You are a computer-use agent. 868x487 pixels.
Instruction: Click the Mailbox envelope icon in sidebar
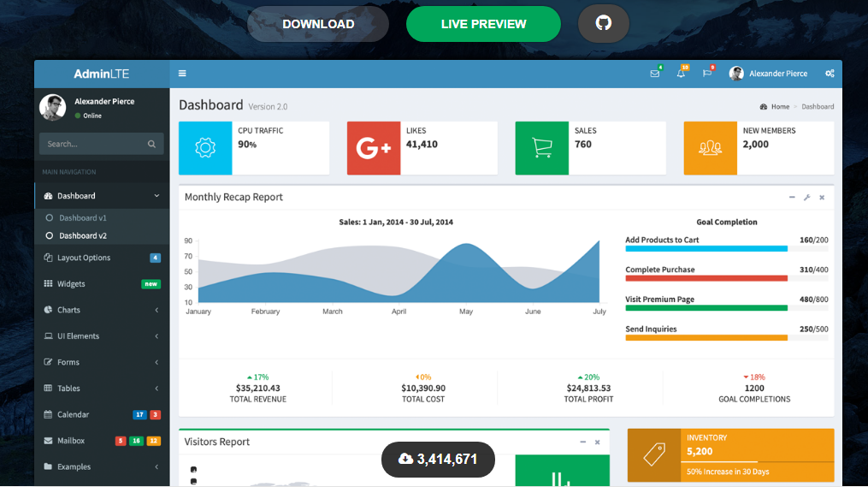click(48, 441)
